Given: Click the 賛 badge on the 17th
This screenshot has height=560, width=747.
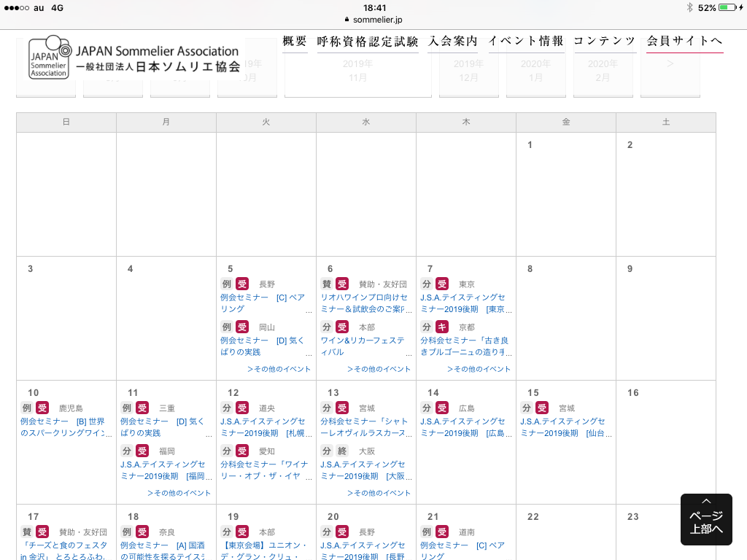Looking at the screenshot, I should click(27, 532).
